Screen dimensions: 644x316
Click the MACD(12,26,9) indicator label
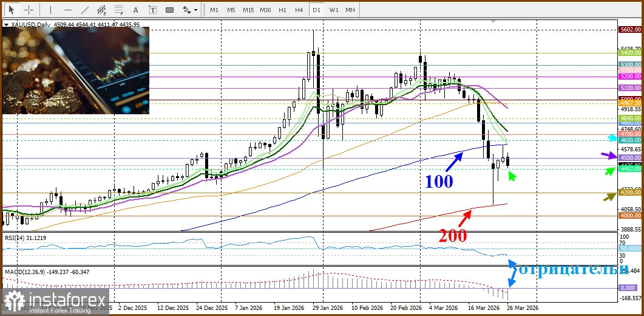pos(47,272)
